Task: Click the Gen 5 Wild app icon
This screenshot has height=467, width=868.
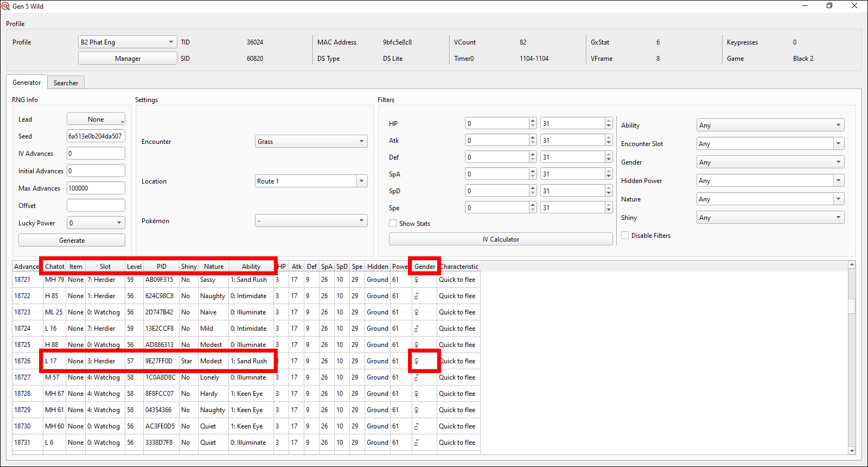Action: pyautogui.click(x=5, y=6)
